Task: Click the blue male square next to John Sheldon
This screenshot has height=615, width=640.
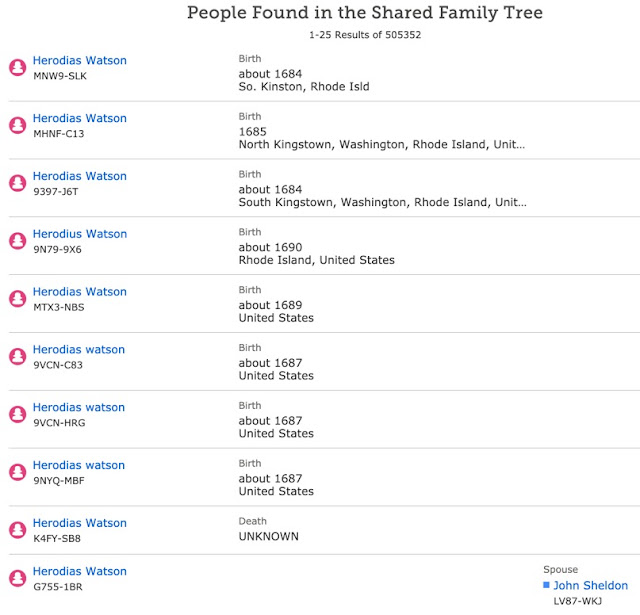Action: click(x=546, y=585)
